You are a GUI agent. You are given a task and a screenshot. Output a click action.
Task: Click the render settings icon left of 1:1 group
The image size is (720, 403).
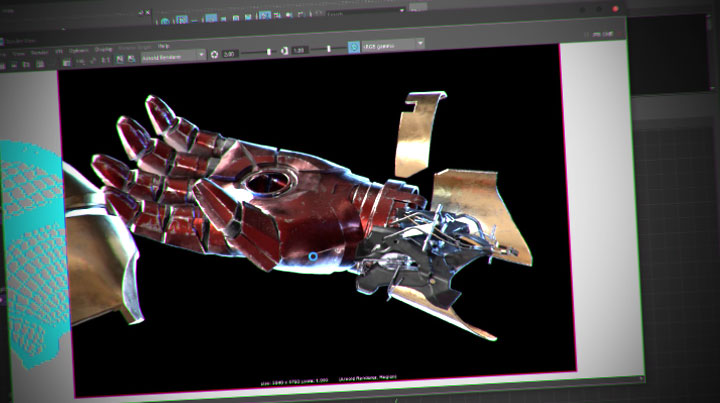click(67, 62)
